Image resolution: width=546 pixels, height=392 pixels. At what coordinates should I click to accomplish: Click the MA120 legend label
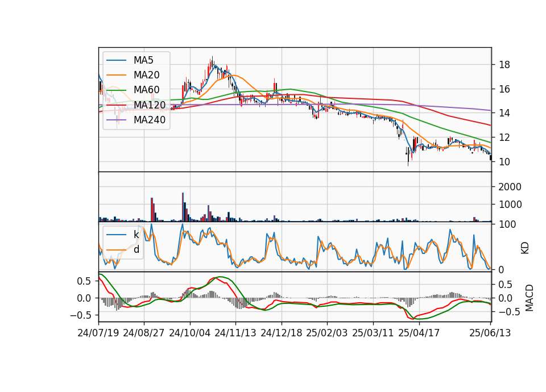[x=150, y=105]
